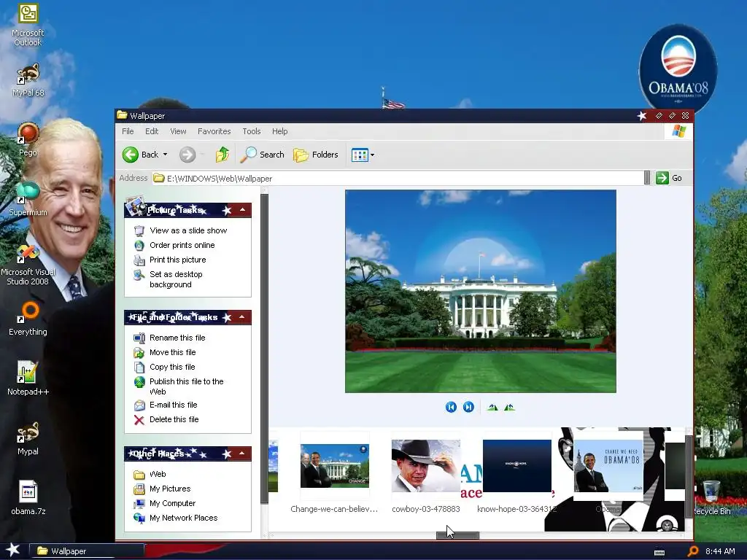Select the know-hope-03-364312 thumbnail

[517, 466]
